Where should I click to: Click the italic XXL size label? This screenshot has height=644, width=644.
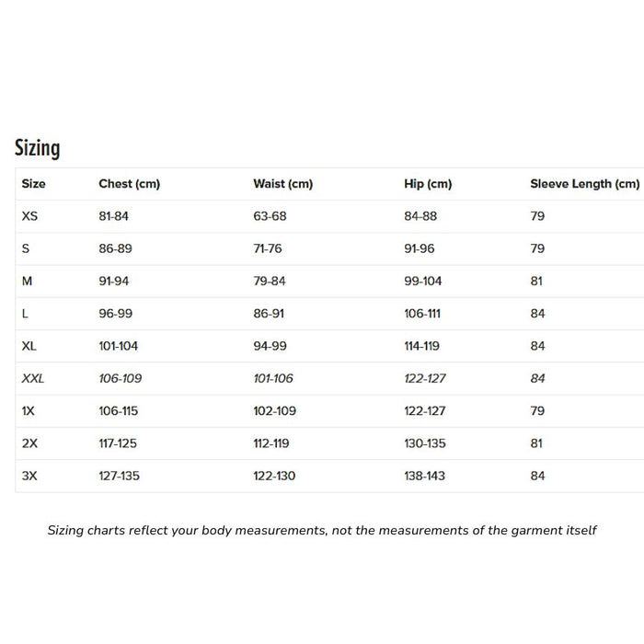[x=33, y=378]
